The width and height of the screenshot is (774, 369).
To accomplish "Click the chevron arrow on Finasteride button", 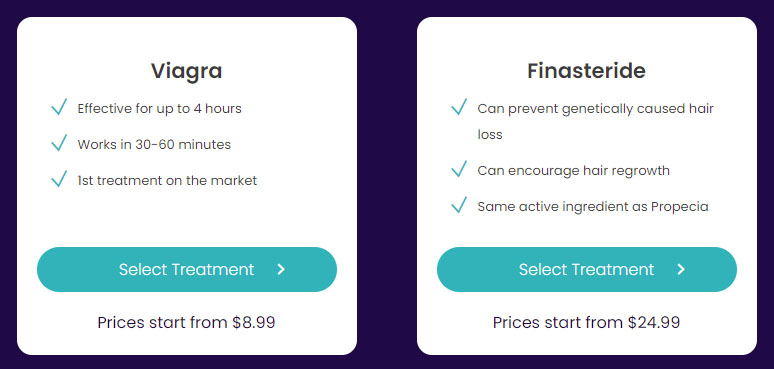I will [x=681, y=269].
